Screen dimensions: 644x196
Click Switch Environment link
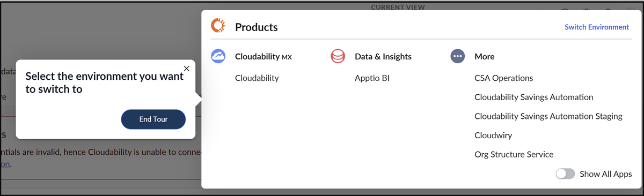[597, 27]
